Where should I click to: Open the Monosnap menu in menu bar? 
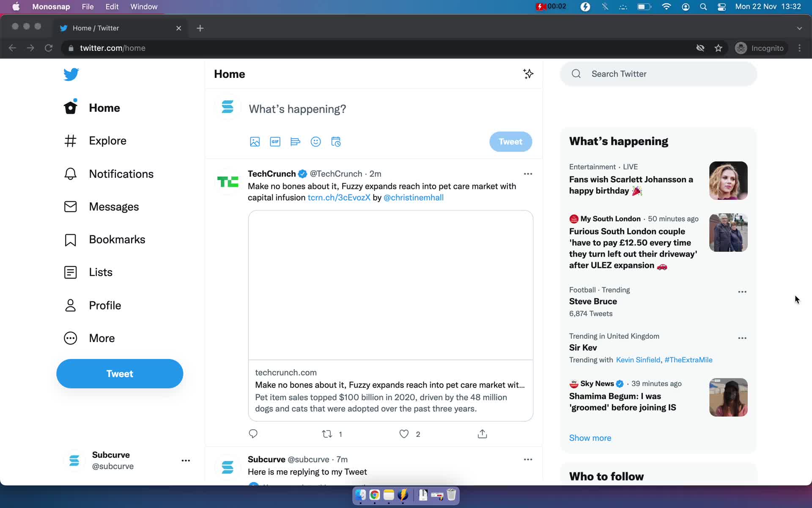[x=51, y=7]
